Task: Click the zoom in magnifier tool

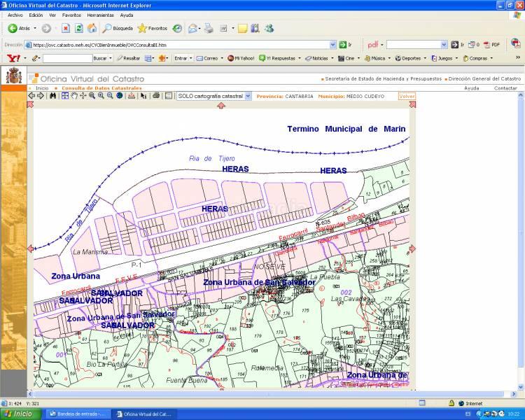Action: (x=101, y=96)
